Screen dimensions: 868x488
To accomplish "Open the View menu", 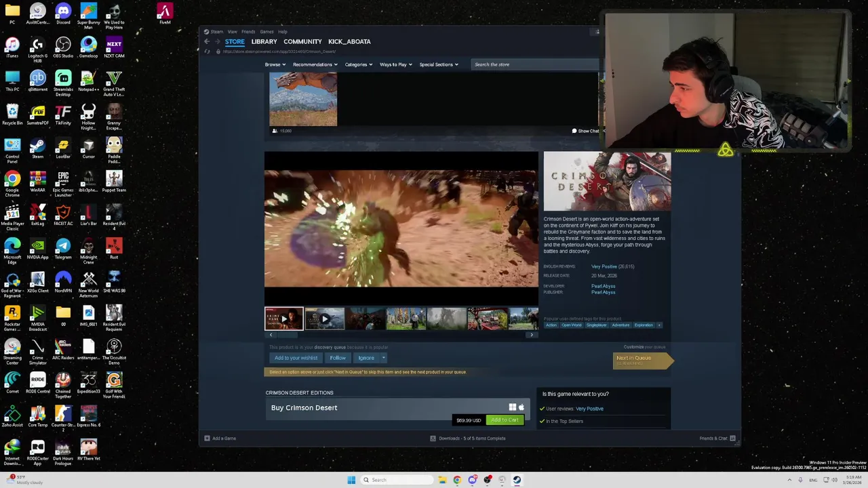I will [x=233, y=32].
